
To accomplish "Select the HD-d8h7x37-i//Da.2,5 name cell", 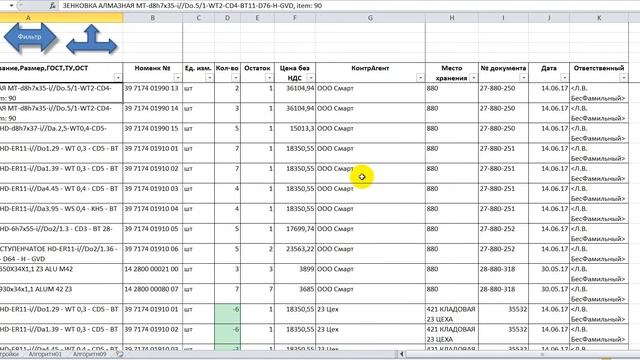I will coord(61,133).
